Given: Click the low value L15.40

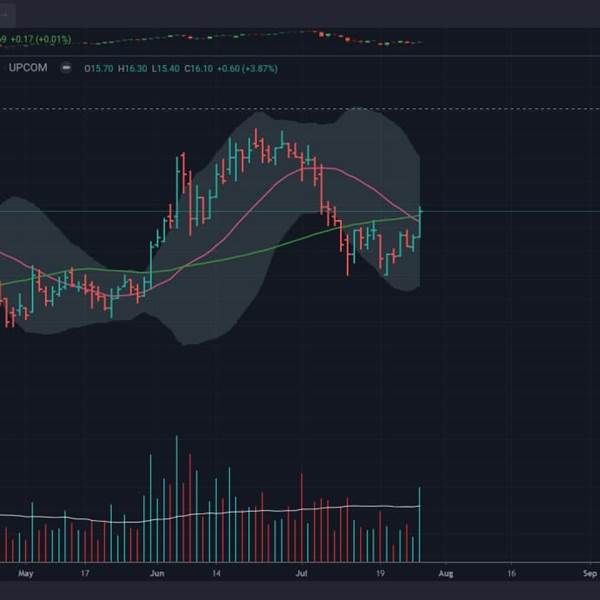Looking at the screenshot, I should pos(166,68).
